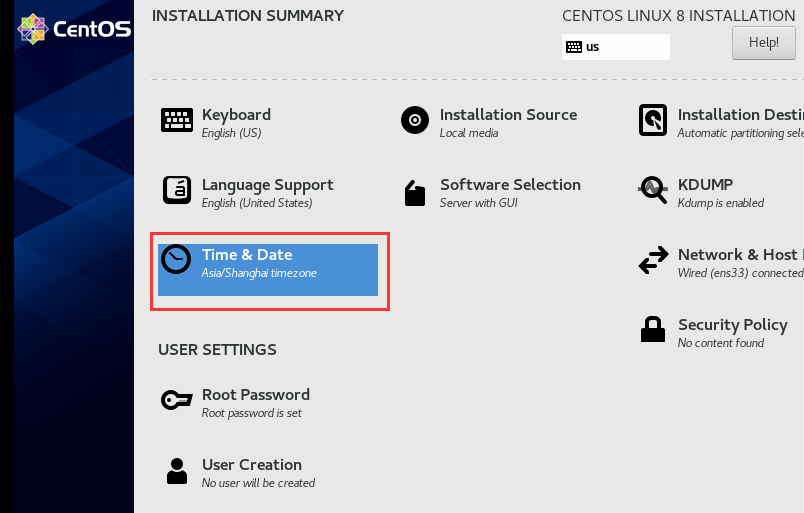Open Time & Date settings title

[x=247, y=254]
